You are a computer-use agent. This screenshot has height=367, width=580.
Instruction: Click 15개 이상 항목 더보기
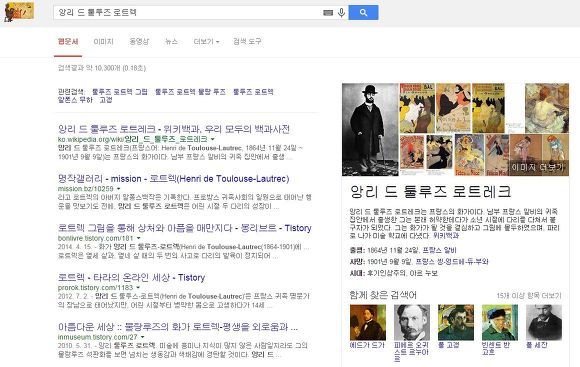pos(529,296)
